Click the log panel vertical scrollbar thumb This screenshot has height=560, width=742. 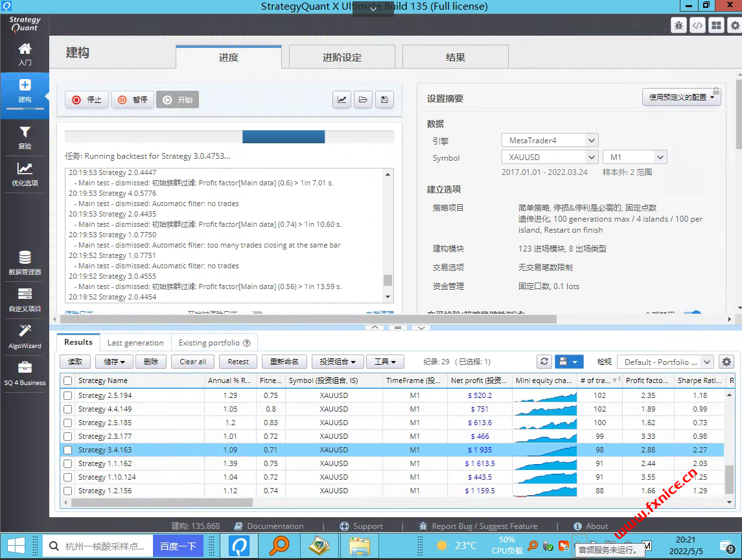(388, 280)
